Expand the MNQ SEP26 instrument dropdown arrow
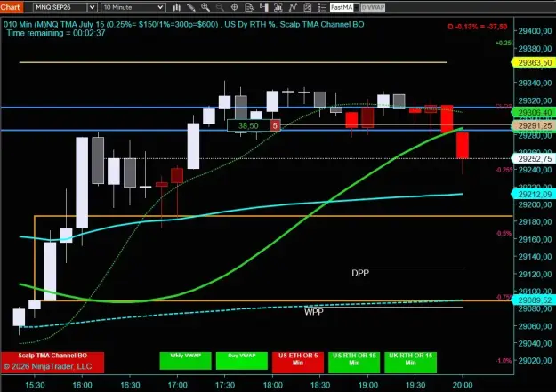The height and width of the screenshot is (392, 556). pyautogui.click(x=92, y=7)
